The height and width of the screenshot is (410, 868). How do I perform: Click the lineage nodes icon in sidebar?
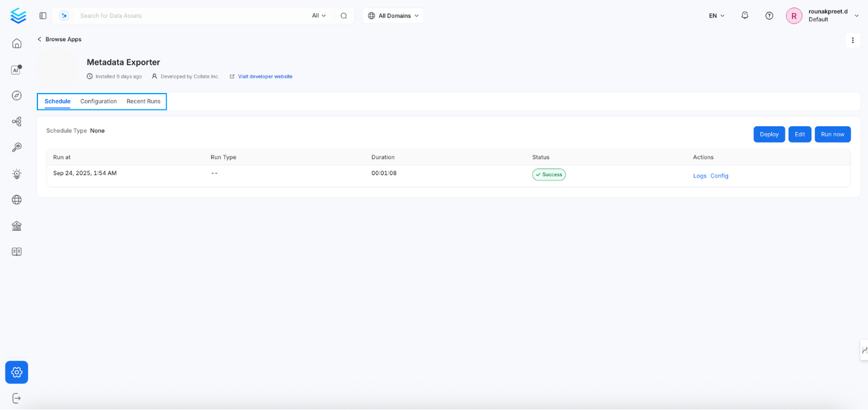click(16, 121)
